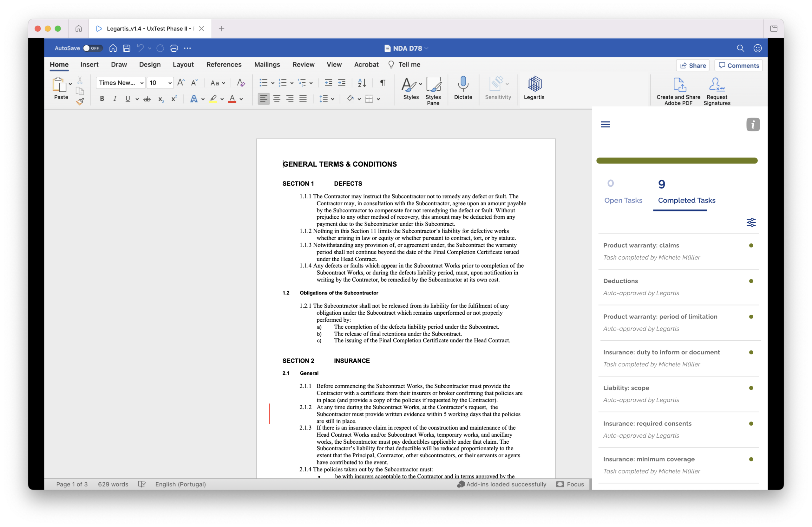Open the task filter settings icon

751,222
